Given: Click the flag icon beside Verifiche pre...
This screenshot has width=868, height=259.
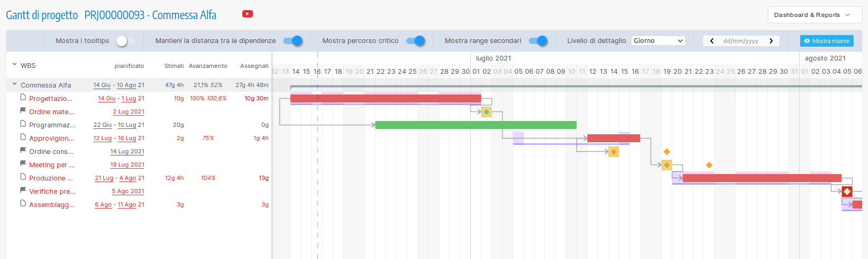Looking at the screenshot, I should pyautogui.click(x=23, y=190).
